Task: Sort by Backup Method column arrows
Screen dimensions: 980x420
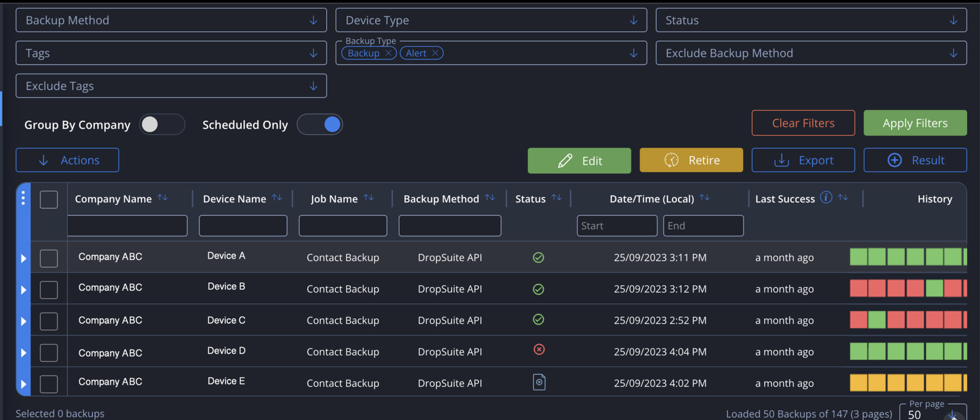Action: (x=489, y=197)
